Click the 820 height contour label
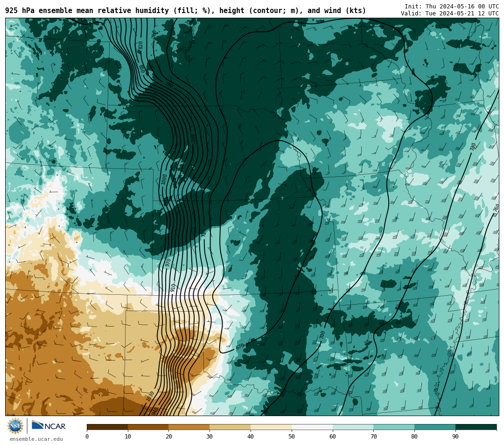Screen dimensions: 504x445 [x=140, y=45]
